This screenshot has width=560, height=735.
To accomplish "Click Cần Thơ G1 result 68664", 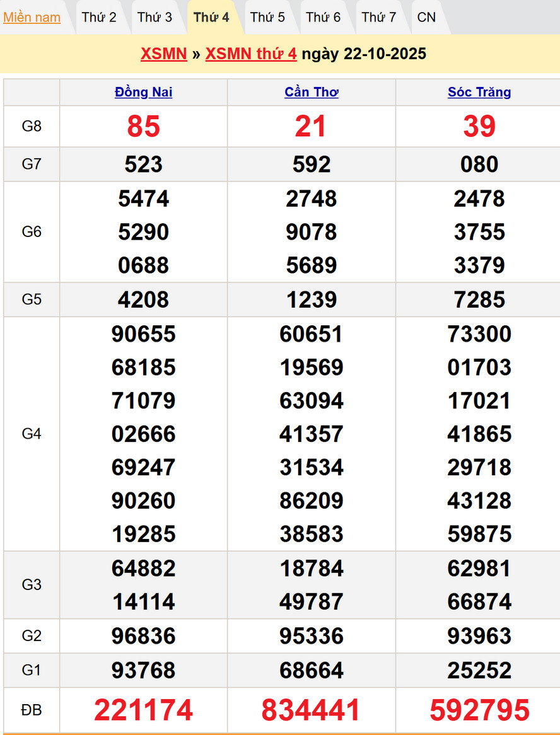I will (x=312, y=670).
